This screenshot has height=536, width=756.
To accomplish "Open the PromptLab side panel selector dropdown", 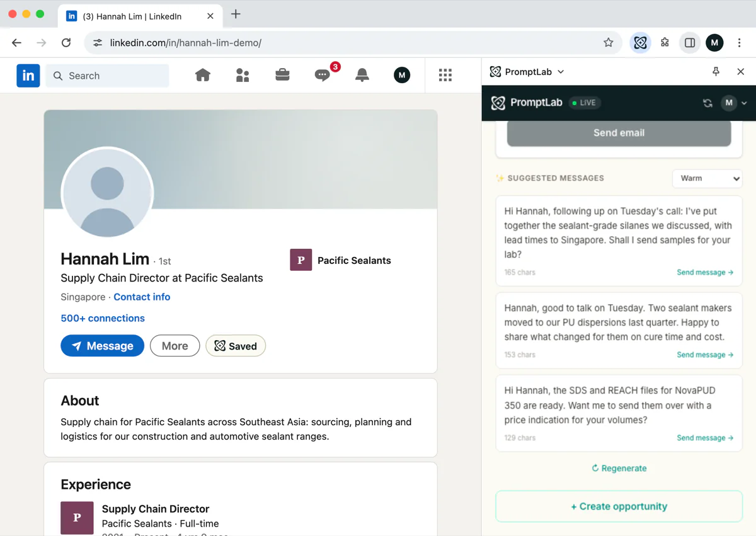I will click(x=527, y=72).
